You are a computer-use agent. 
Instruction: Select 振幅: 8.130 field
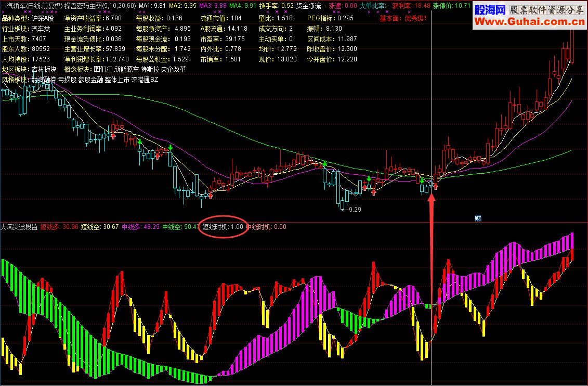[324, 29]
